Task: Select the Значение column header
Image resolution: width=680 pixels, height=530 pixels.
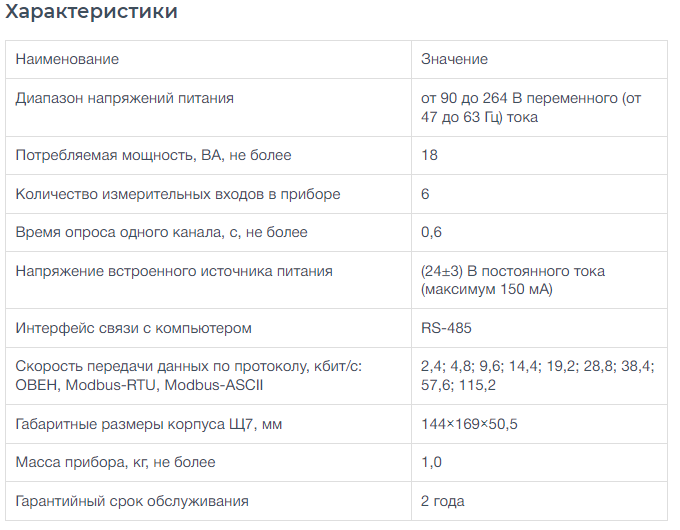Action: [x=454, y=59]
